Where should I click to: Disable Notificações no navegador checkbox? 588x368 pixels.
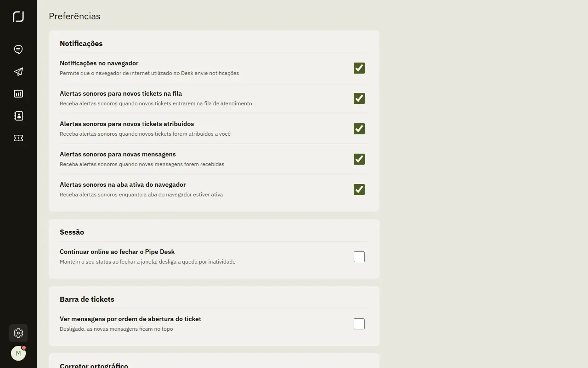click(359, 68)
